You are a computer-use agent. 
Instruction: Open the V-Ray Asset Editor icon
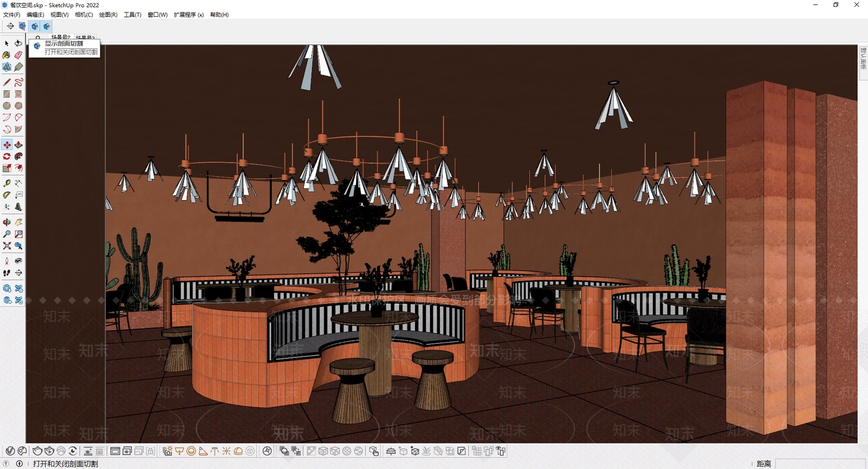tap(10, 451)
